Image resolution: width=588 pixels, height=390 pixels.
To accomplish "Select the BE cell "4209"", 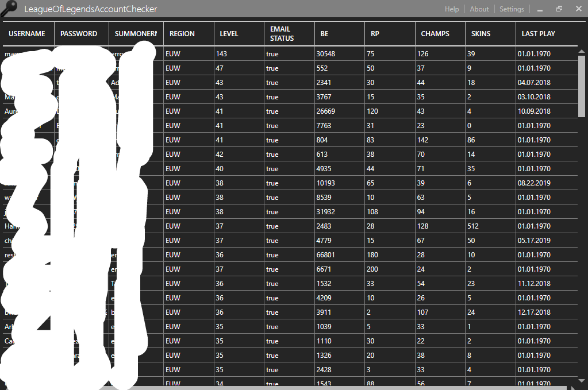I will (340, 298).
